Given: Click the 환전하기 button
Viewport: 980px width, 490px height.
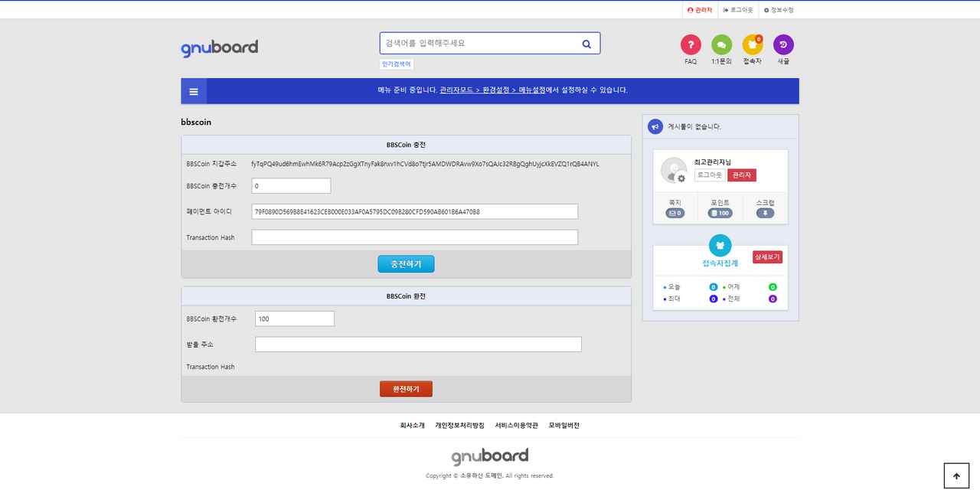Looking at the screenshot, I should (406, 389).
